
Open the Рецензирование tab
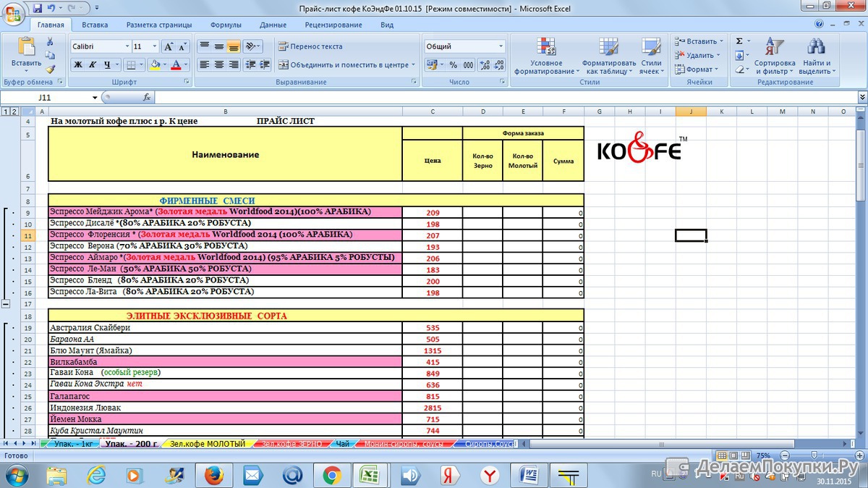333,25
